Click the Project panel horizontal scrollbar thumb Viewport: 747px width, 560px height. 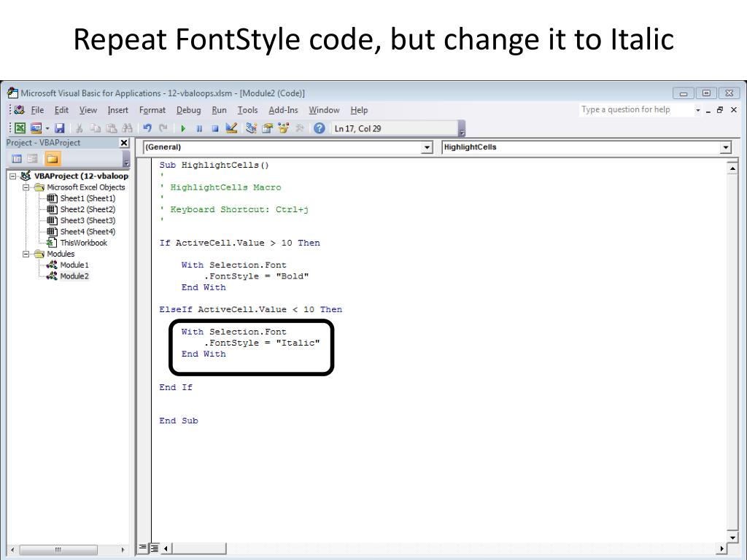tap(58, 550)
